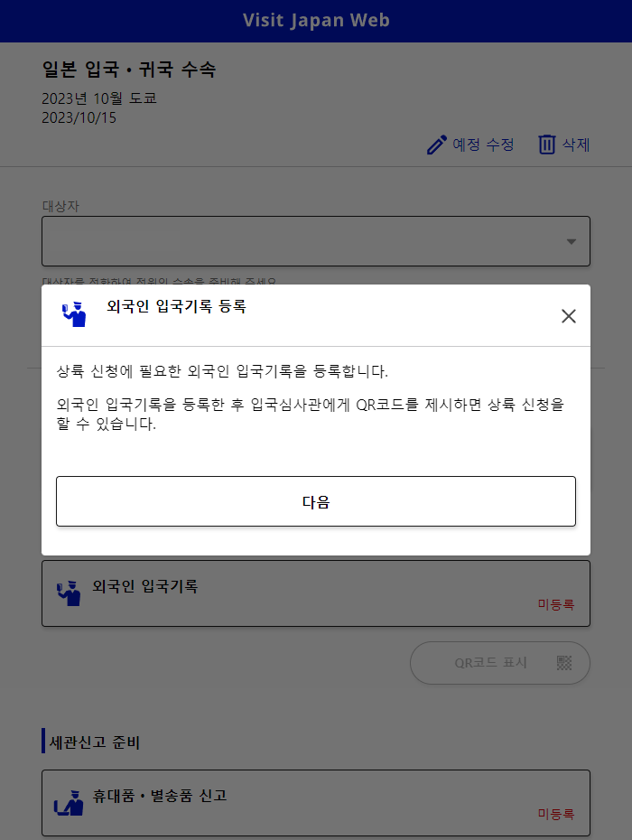
Task: Click the pencil icon for 예정 수정
Action: tap(436, 145)
